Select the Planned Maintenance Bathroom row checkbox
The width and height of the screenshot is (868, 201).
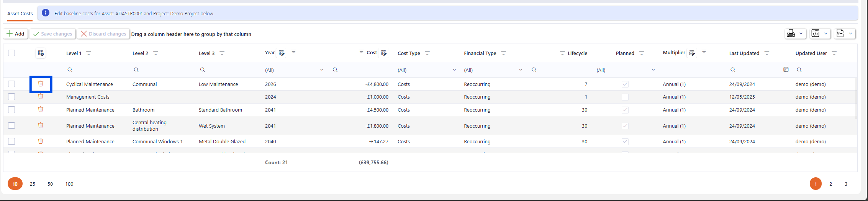point(11,110)
